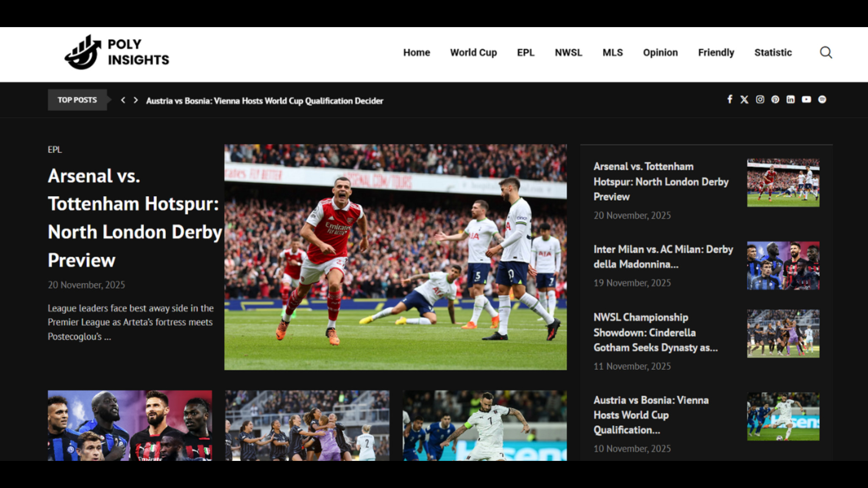
Task: Open the X (Twitter) social icon
Action: tap(744, 99)
